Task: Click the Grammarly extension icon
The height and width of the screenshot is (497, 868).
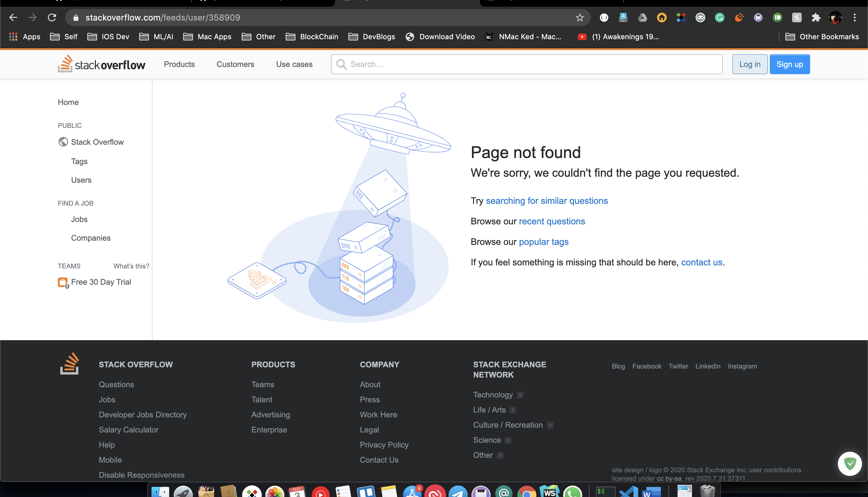Action: click(719, 17)
